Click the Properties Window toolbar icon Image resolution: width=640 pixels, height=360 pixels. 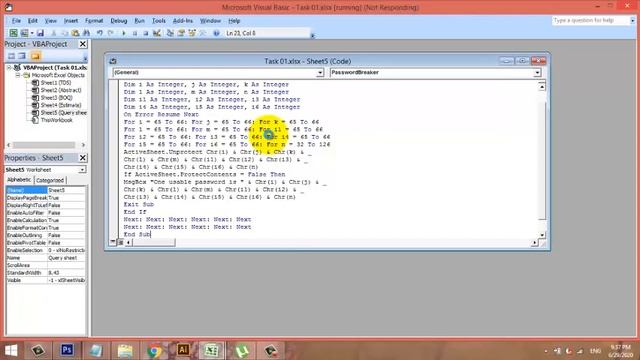(x=181, y=33)
